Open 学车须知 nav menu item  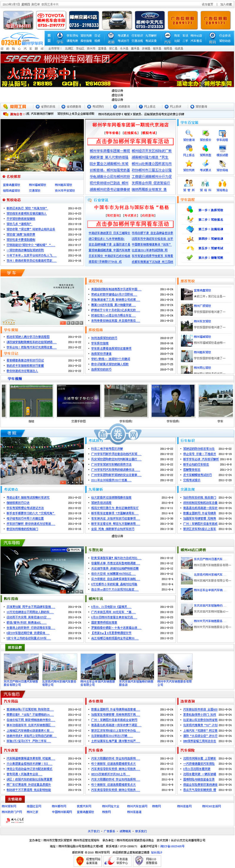point(72,35)
